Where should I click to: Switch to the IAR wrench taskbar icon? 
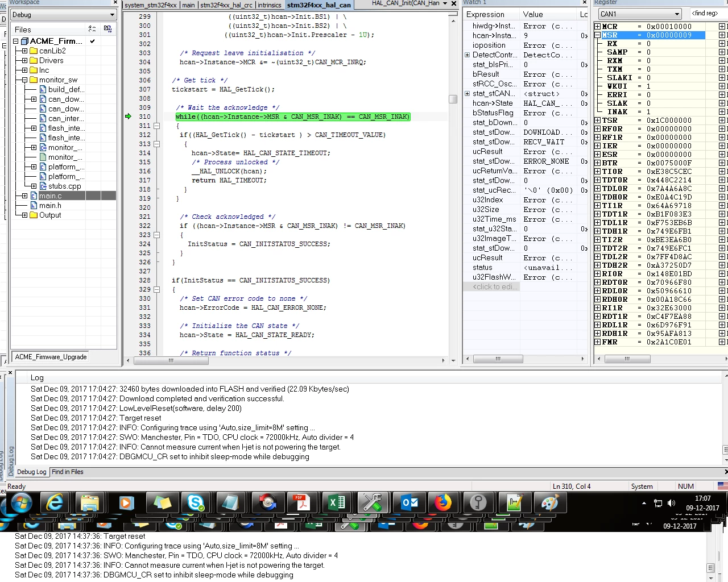pyautogui.click(x=372, y=503)
